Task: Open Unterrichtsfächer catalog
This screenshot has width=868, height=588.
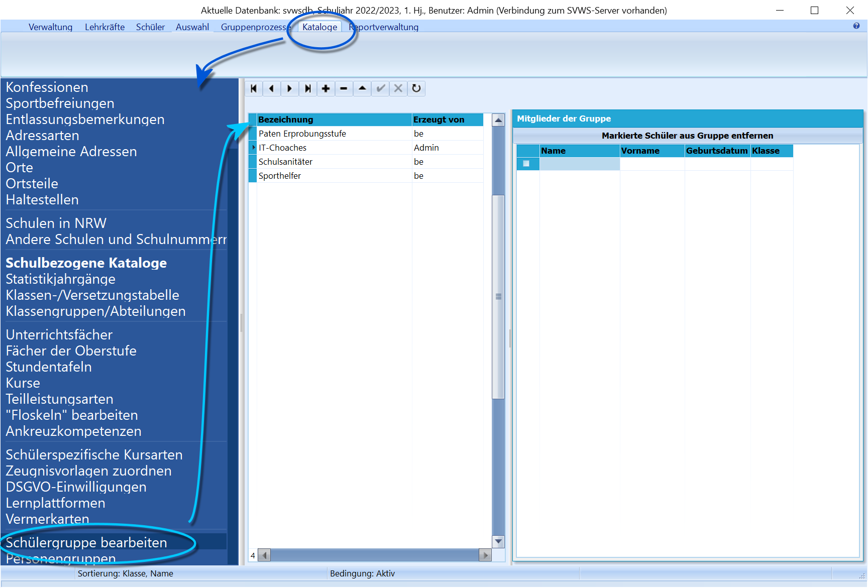Action: click(59, 335)
